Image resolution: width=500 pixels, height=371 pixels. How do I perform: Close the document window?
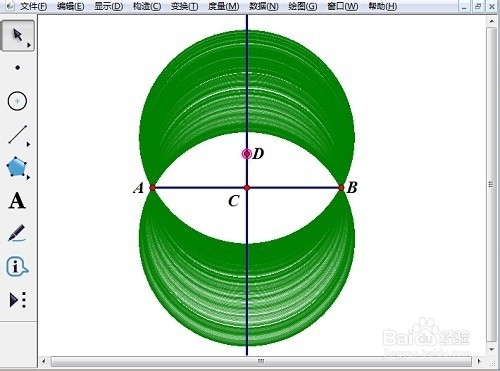[491, 6]
